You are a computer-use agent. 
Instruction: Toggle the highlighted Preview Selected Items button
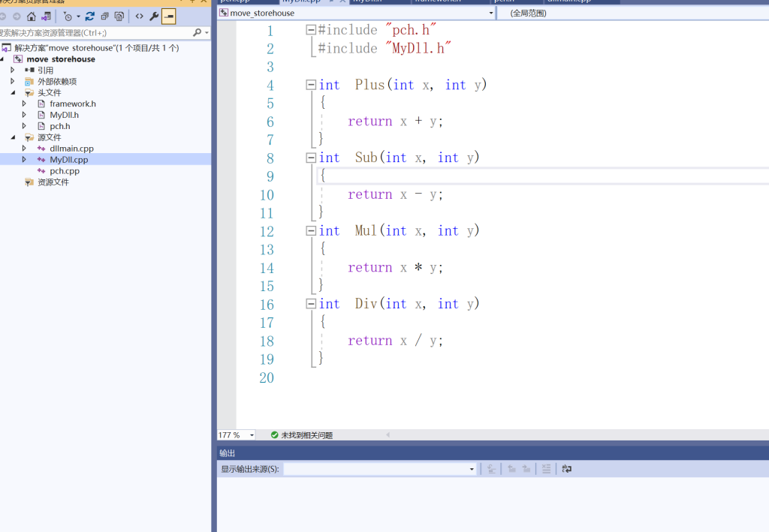pos(169,17)
